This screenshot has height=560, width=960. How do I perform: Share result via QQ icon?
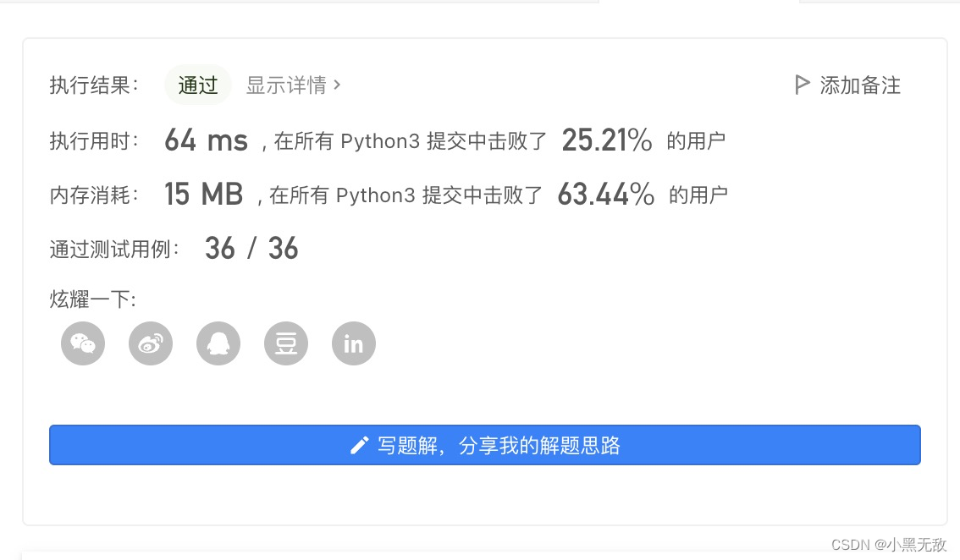pyautogui.click(x=218, y=343)
